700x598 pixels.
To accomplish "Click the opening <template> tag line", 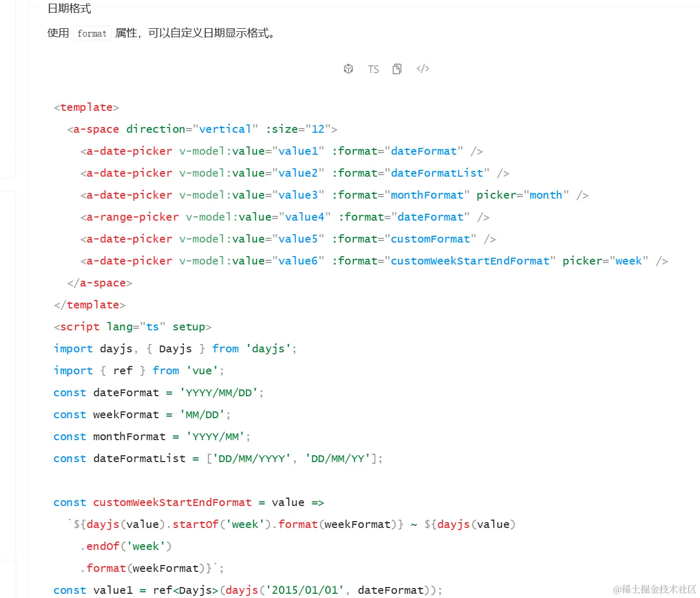I will pyautogui.click(x=86, y=107).
